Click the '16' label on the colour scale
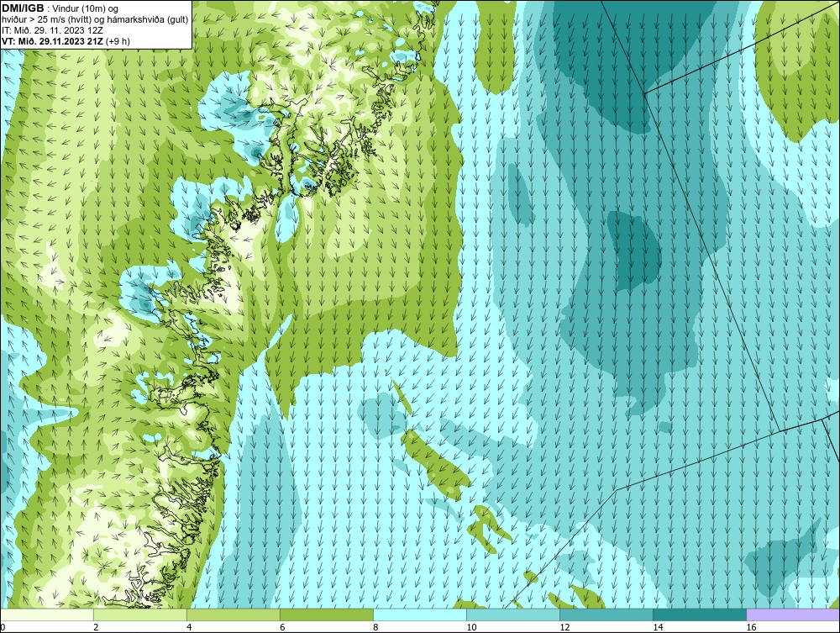This screenshot has width=840, height=633. [x=751, y=627]
